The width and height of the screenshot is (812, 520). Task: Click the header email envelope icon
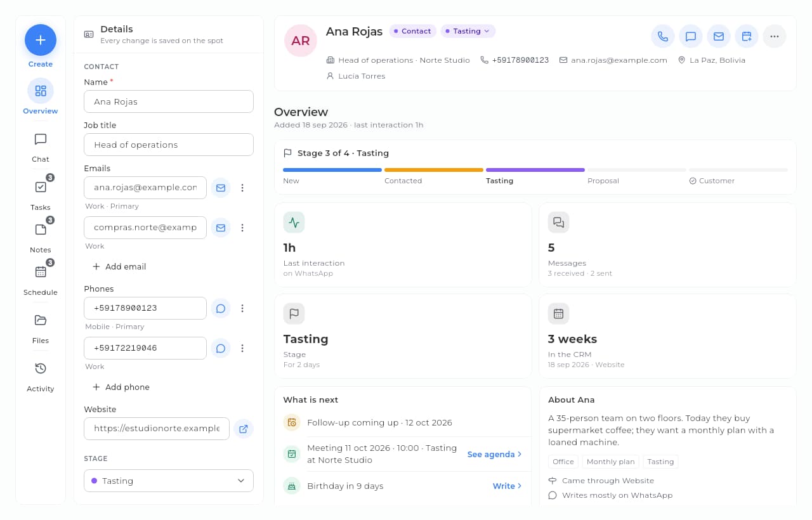[719, 36]
